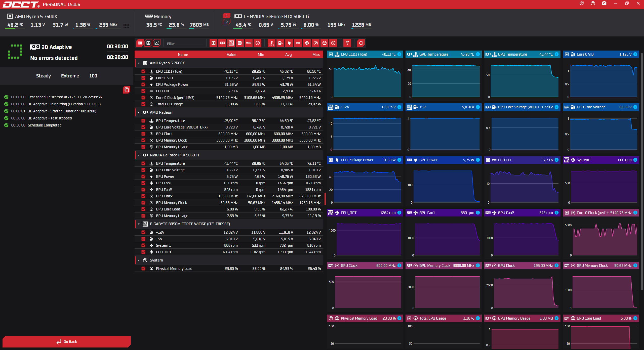The width and height of the screenshot is (644, 350).
Task: Copy the test log to clipboard
Action: coord(127,90)
